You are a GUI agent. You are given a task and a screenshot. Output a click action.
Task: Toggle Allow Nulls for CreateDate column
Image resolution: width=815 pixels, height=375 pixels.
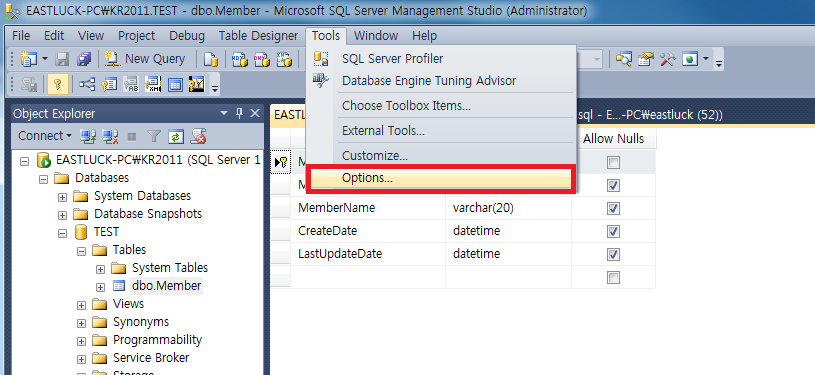pos(613,231)
